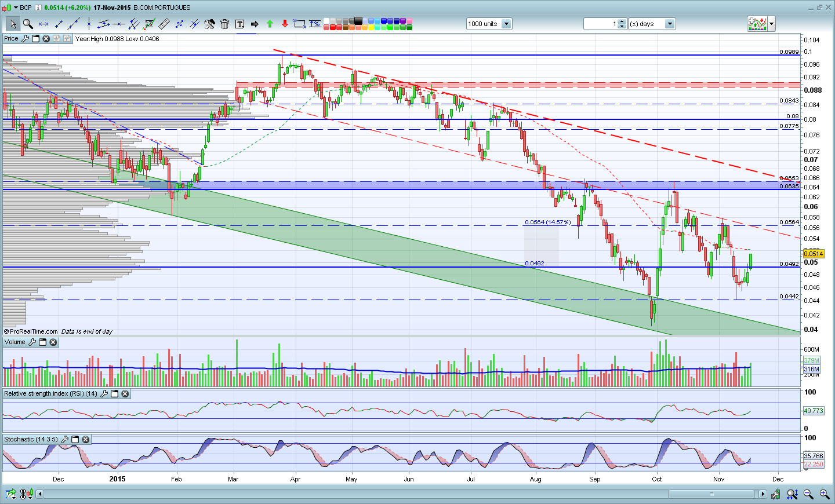The height and width of the screenshot is (504, 835).
Task: Pick the pink color swatch
Action: (x=409, y=21)
